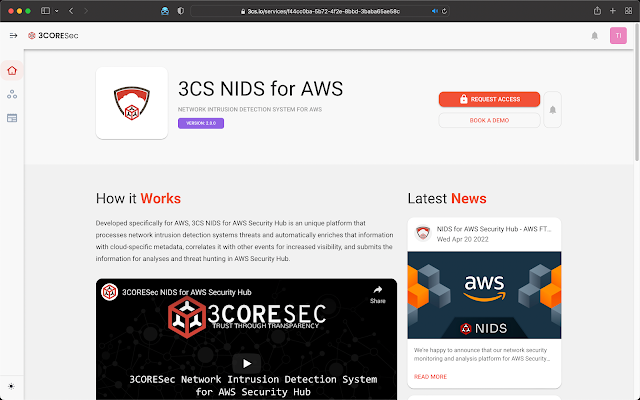Click the Book a Demo button
The height and width of the screenshot is (400, 640).
pos(489,120)
